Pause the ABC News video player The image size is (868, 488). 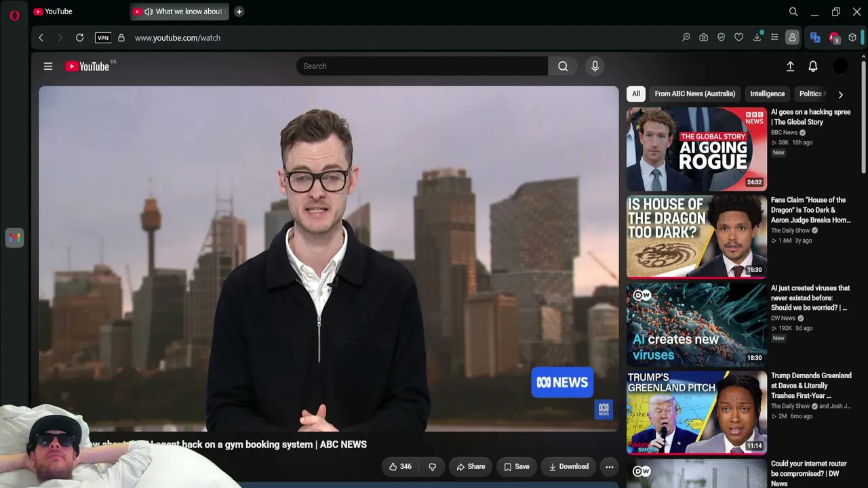coord(329,258)
